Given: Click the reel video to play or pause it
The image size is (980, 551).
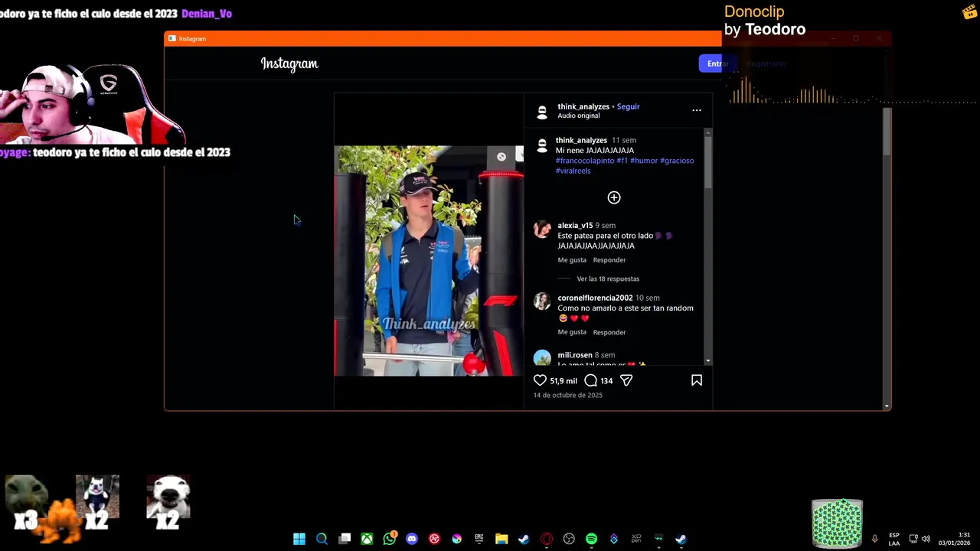Looking at the screenshot, I should coord(429,261).
